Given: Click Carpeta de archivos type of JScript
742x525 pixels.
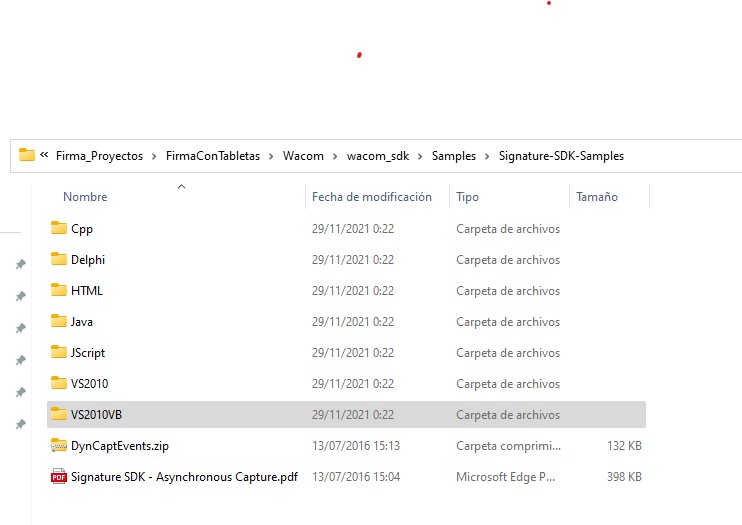Looking at the screenshot, I should 508,353.
